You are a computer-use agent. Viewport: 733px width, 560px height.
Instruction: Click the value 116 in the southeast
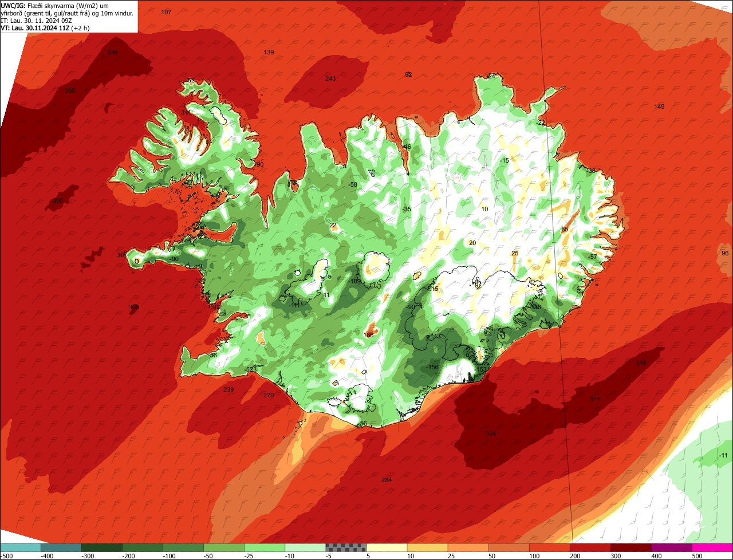[x=536, y=307]
